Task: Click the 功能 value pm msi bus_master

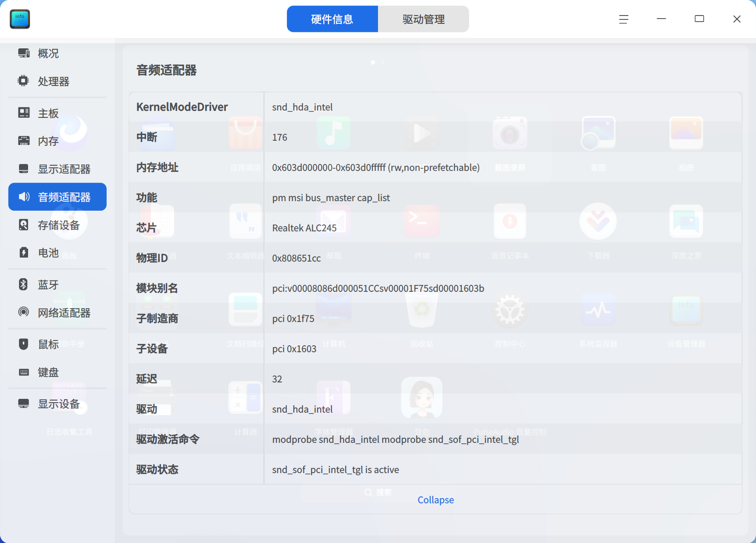Action: coord(331,198)
